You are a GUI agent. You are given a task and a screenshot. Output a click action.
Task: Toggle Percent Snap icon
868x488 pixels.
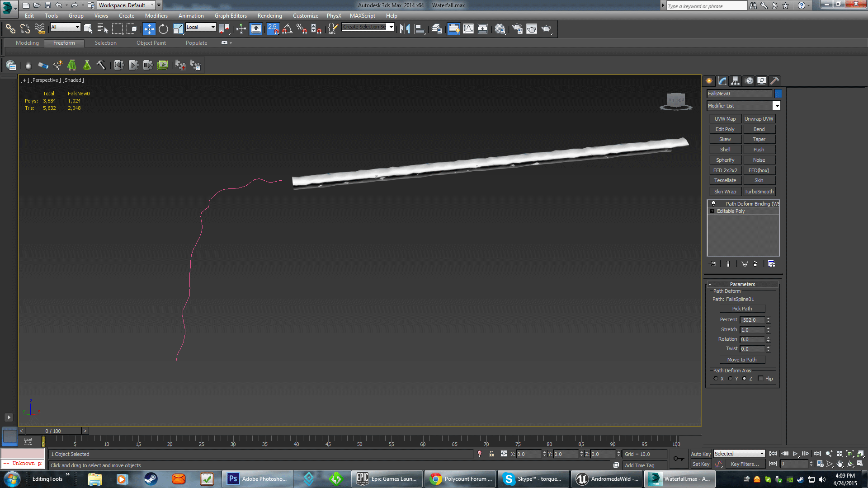302,29
